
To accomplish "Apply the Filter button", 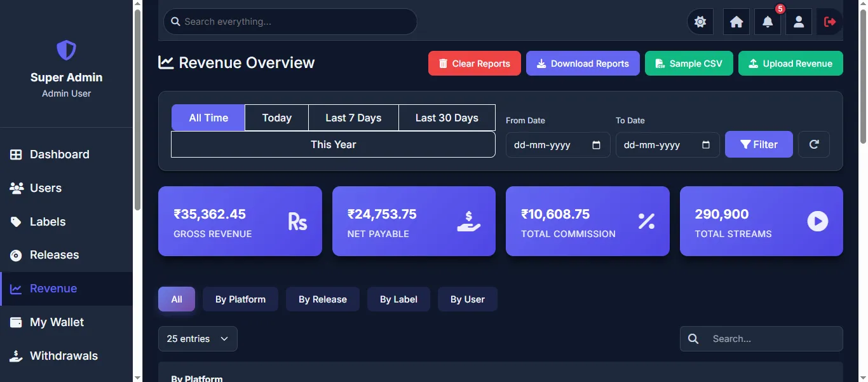I will [x=759, y=144].
